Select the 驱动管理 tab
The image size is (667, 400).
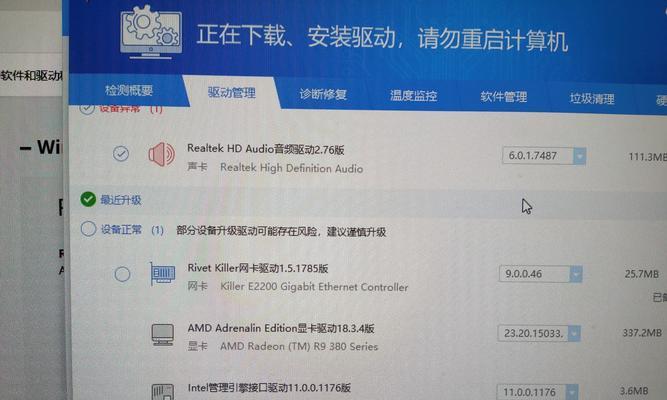click(x=232, y=92)
